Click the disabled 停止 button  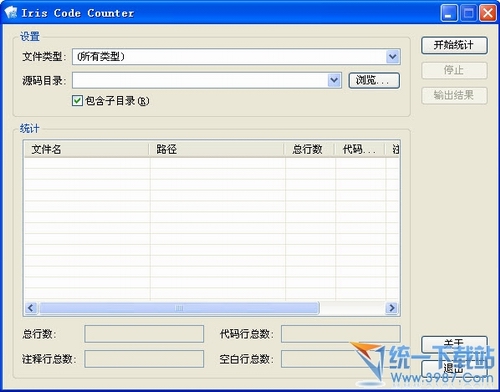454,70
